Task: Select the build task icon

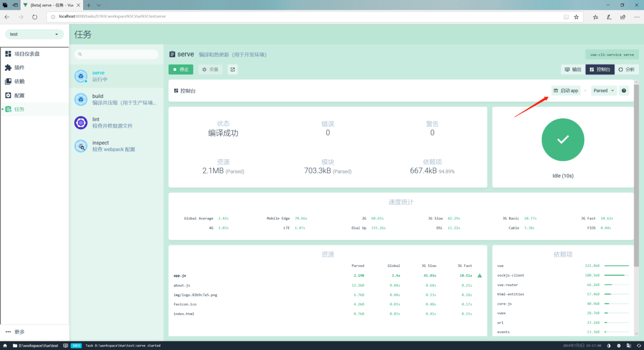Action: [x=81, y=99]
